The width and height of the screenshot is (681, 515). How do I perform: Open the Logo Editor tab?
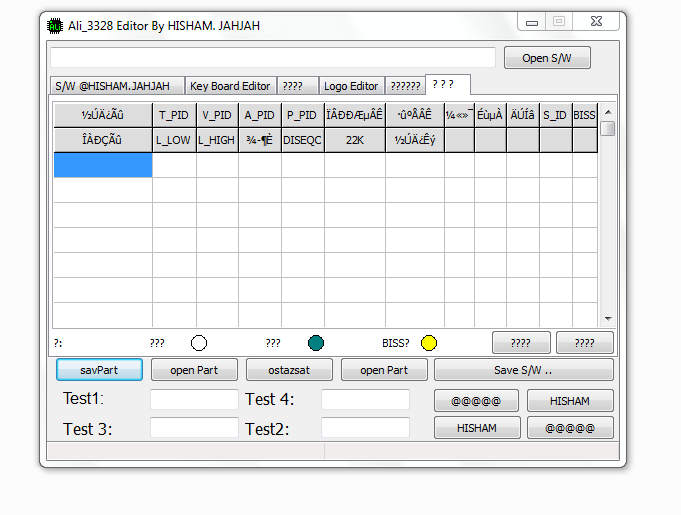[x=351, y=86]
